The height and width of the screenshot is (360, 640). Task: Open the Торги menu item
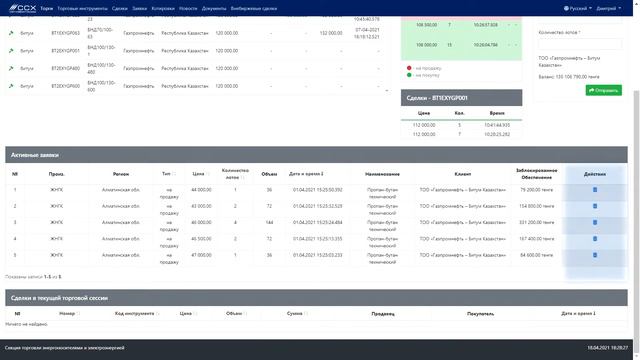tap(47, 8)
